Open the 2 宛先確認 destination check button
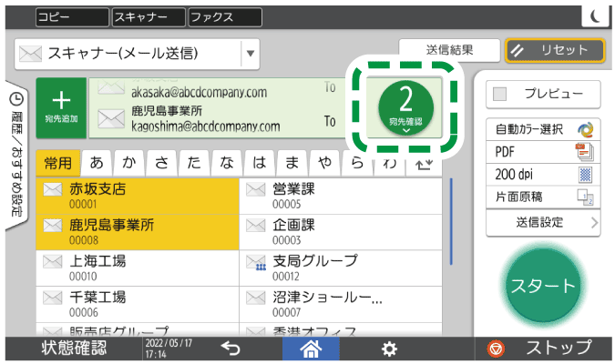The width and height of the screenshot is (615, 364). click(x=405, y=108)
